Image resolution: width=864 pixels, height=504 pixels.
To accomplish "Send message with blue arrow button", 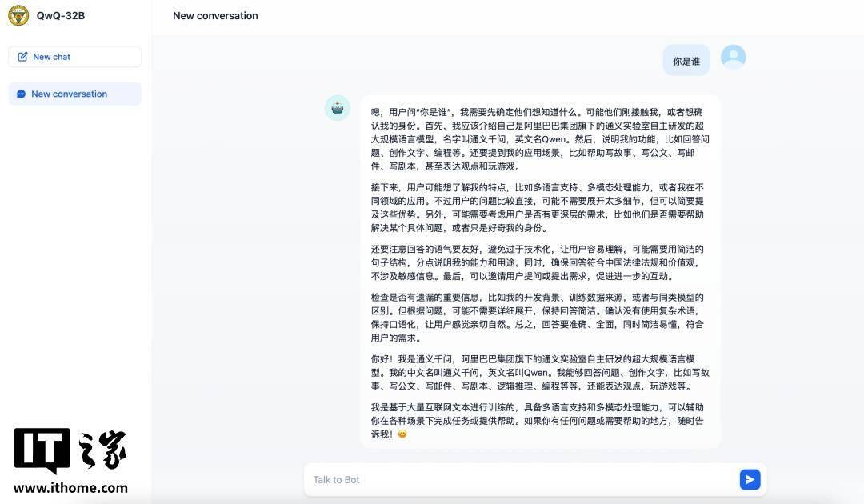I will tap(750, 479).
